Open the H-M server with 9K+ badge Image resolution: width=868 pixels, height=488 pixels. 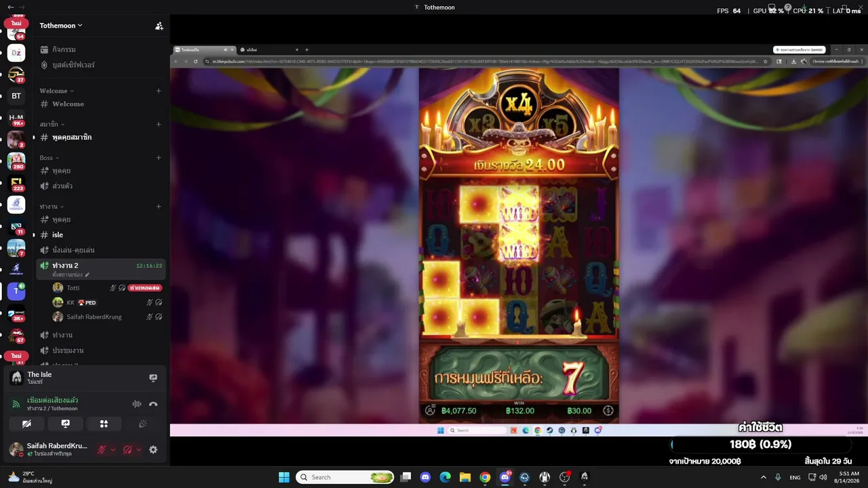coord(16,118)
